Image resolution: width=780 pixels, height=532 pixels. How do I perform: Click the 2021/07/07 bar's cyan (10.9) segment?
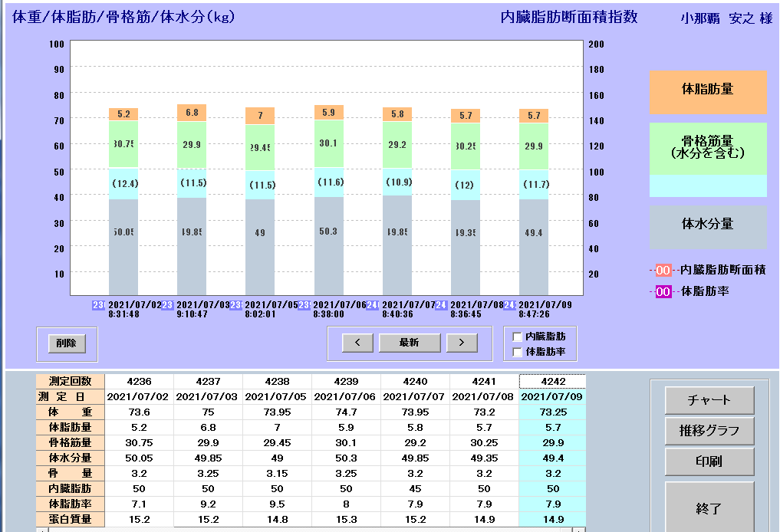397,182
